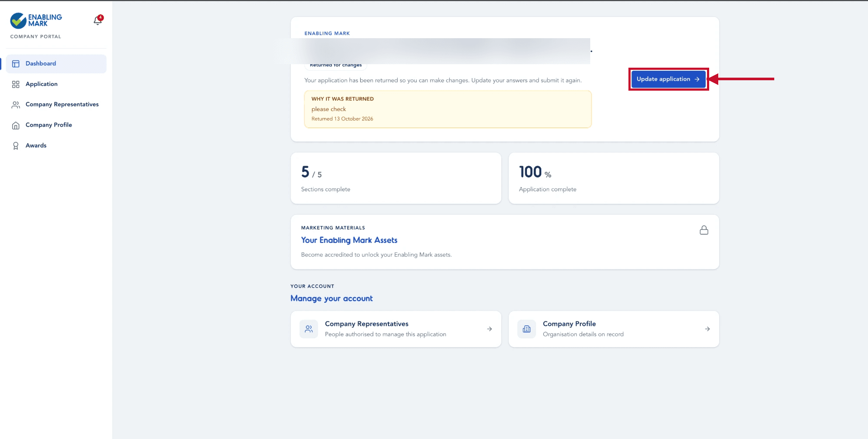Click 'Manage your account' heading
The width and height of the screenshot is (868, 439).
[x=332, y=298]
